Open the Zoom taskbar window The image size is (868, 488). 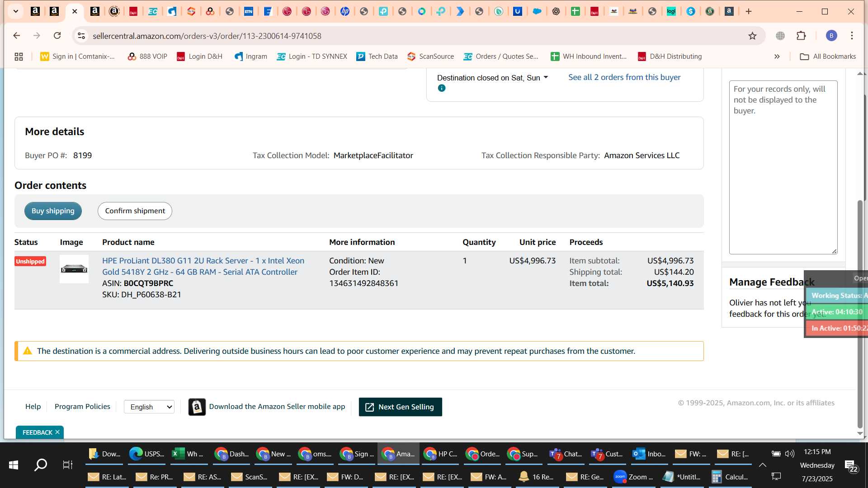point(633,477)
